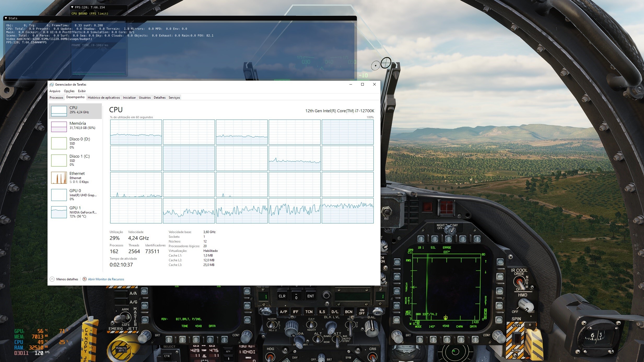Maximize the Gerenciador de Tarefas window
644x362 pixels.
(x=362, y=84)
